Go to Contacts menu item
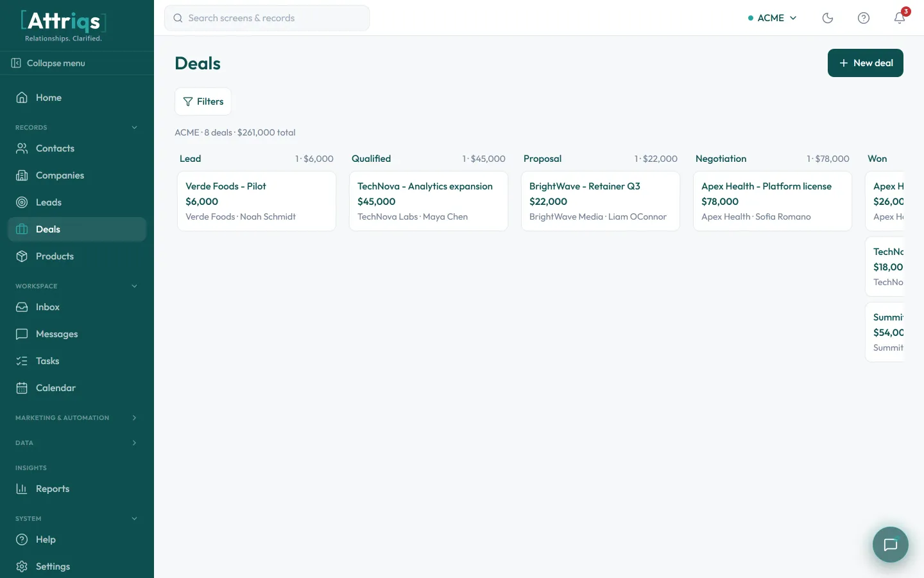 [x=77, y=148]
